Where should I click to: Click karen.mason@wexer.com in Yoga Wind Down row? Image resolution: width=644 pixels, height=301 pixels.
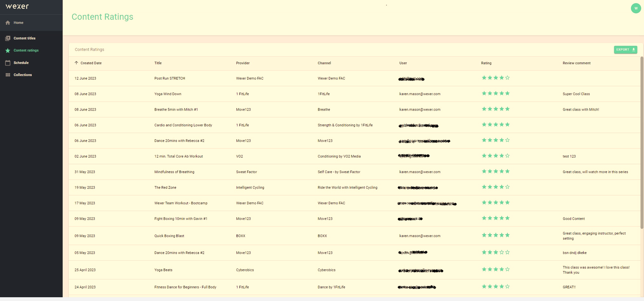coord(420,94)
